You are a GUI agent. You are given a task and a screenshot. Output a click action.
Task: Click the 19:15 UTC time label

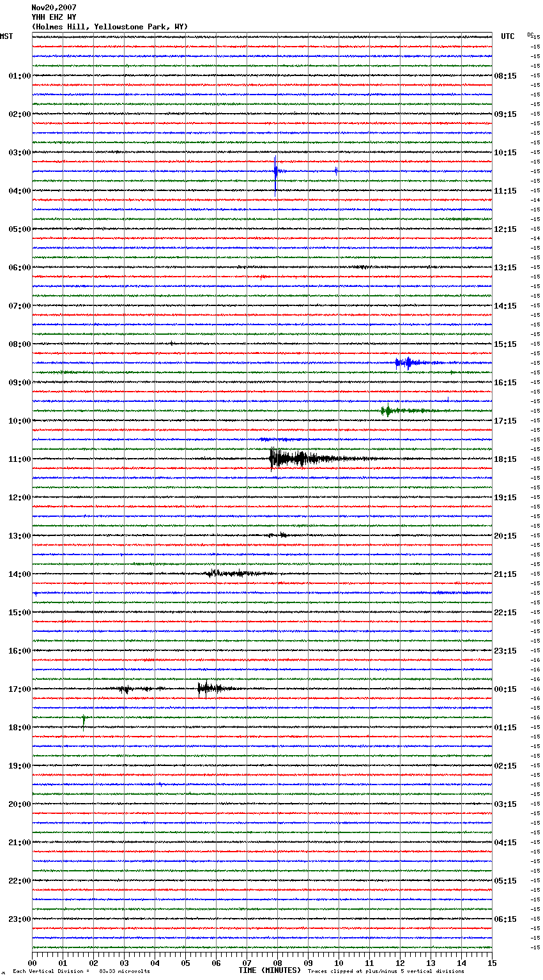click(x=505, y=498)
